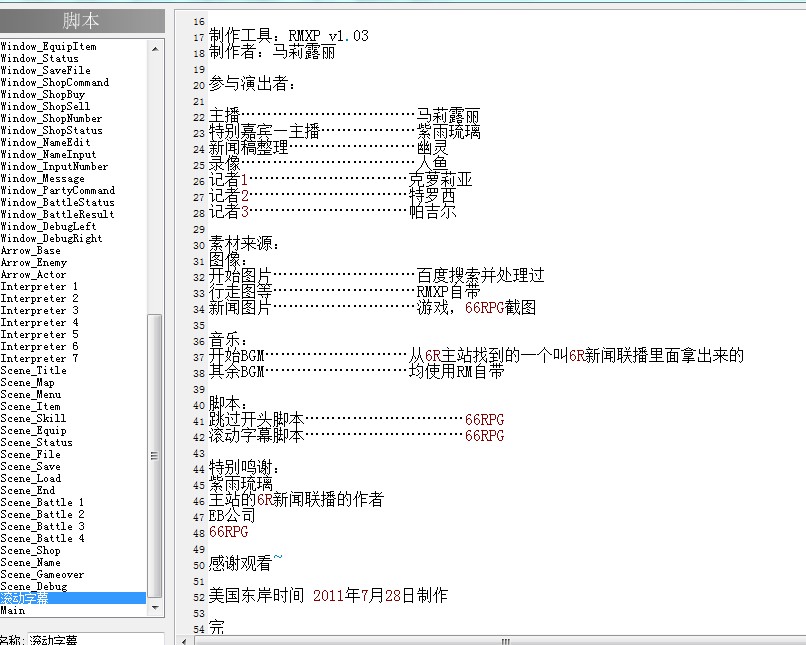Select Scene_Load script entry

30,478
